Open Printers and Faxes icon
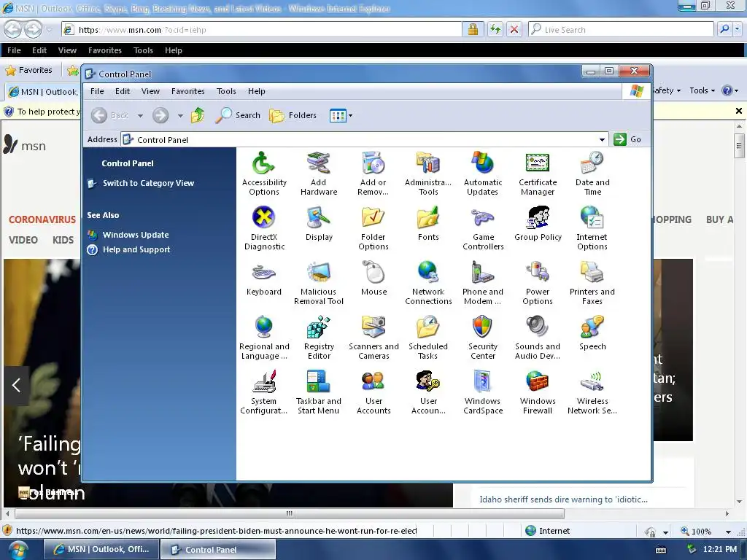Image resolution: width=747 pixels, height=560 pixels. [x=592, y=283]
